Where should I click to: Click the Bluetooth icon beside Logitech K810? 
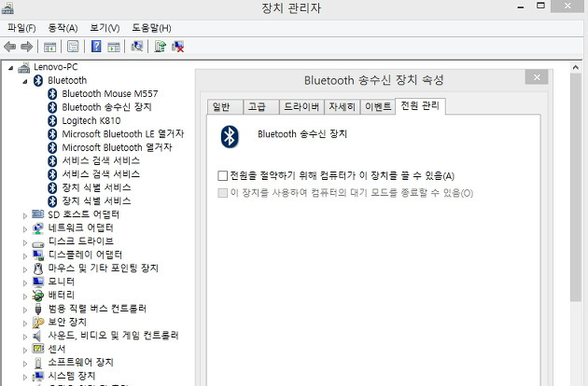coord(52,120)
